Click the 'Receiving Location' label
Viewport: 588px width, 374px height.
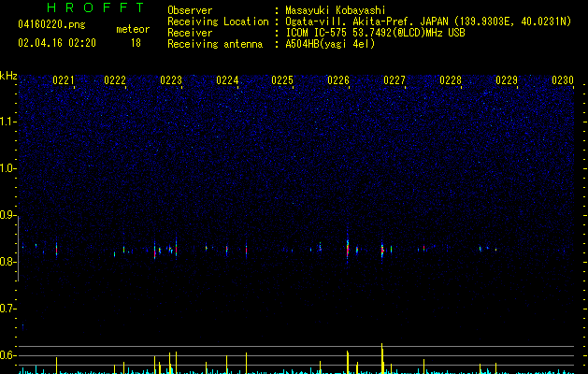click(x=218, y=22)
